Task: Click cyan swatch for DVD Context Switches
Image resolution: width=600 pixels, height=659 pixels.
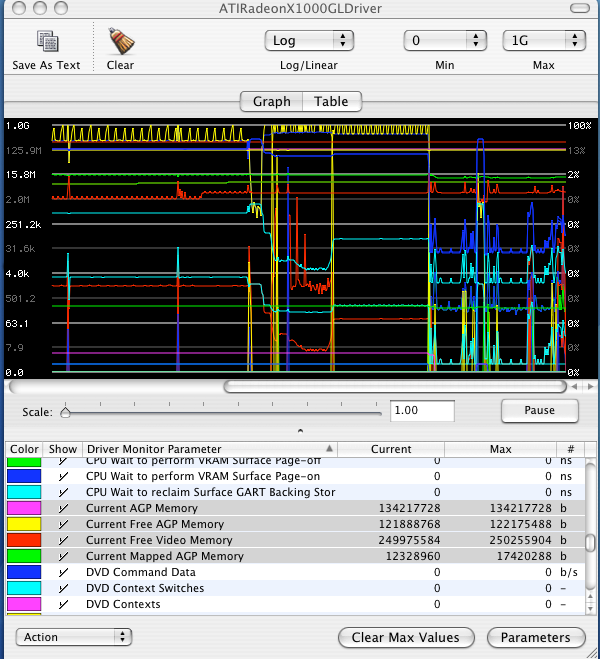Action: (x=24, y=588)
